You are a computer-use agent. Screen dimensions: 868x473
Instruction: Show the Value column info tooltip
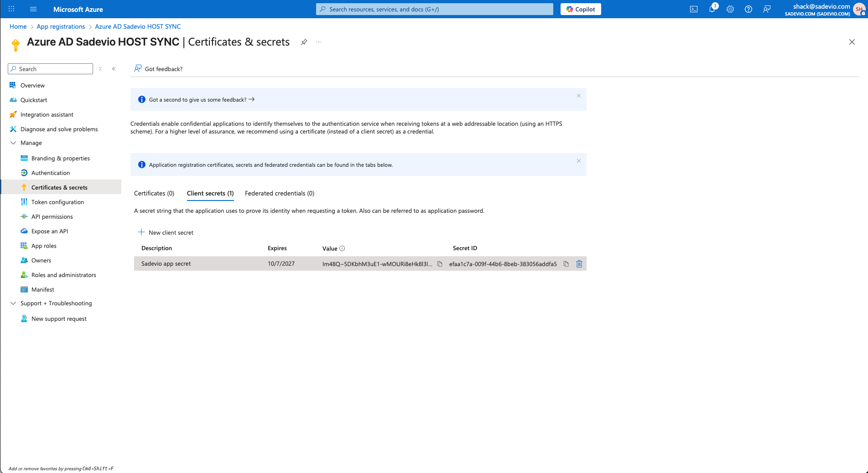pyautogui.click(x=342, y=248)
